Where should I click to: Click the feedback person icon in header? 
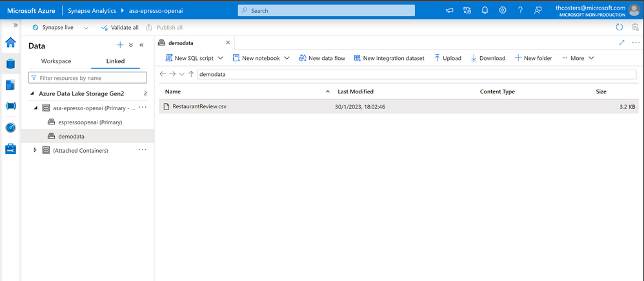coord(538,11)
